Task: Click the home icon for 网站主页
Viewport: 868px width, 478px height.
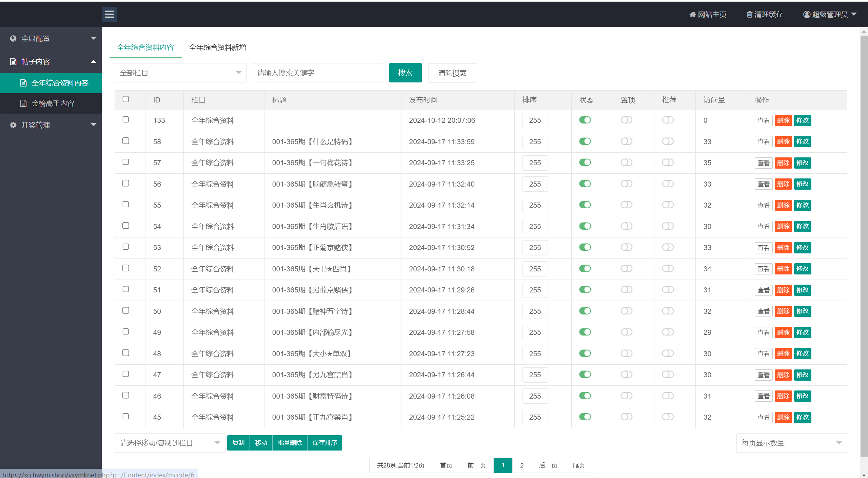Action: 693,15
